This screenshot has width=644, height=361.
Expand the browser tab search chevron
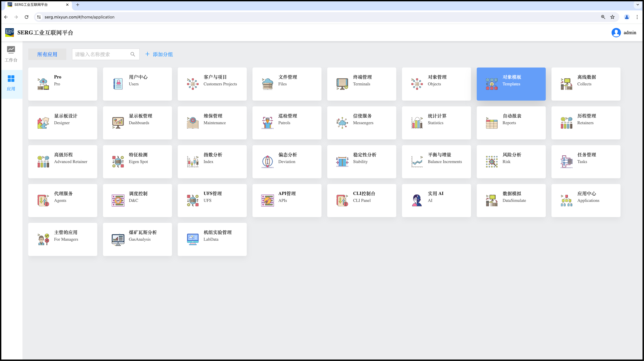[638, 5]
